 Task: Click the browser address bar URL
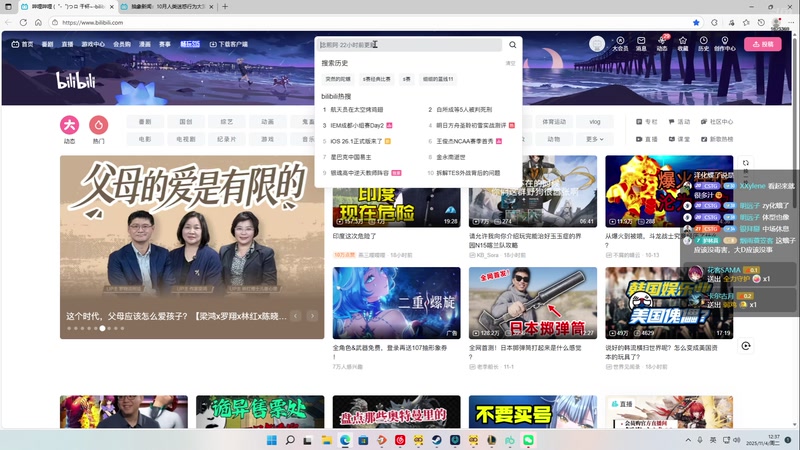tap(92, 22)
